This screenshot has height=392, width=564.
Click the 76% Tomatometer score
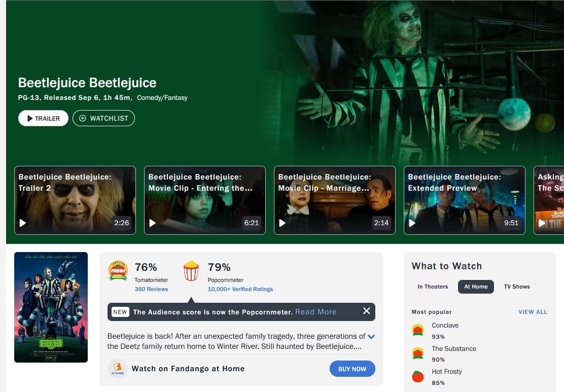click(x=146, y=267)
